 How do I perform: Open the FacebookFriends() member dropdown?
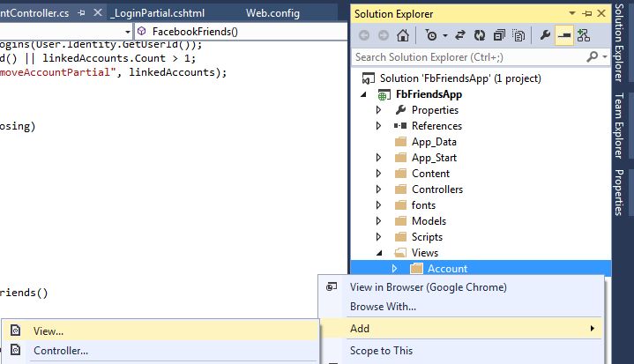241,32
